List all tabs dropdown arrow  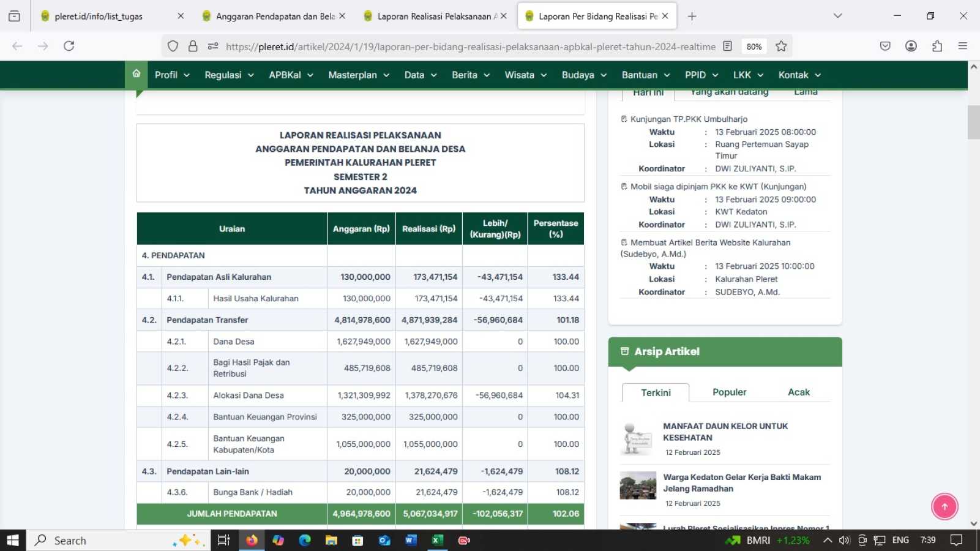coord(838,16)
